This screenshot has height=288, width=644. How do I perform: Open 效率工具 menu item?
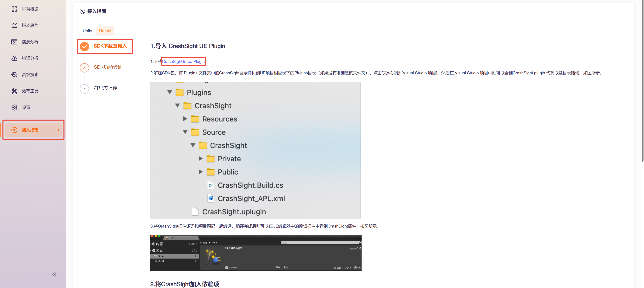[x=30, y=91]
